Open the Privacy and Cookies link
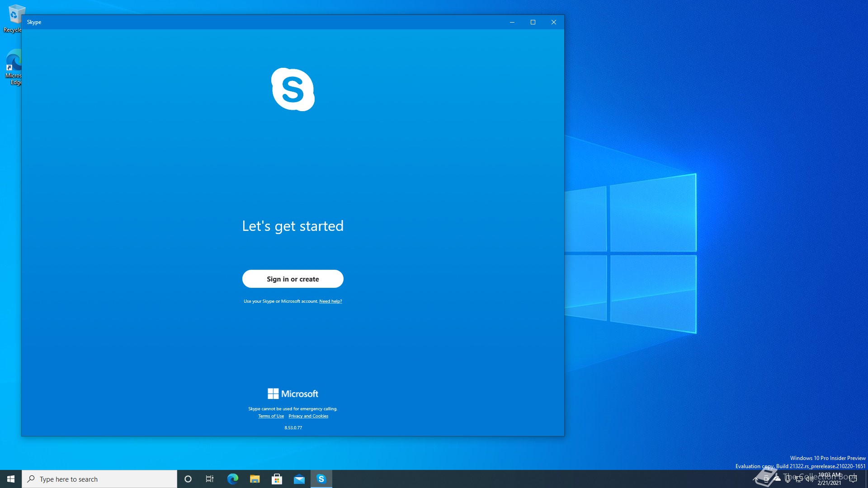 (x=308, y=416)
